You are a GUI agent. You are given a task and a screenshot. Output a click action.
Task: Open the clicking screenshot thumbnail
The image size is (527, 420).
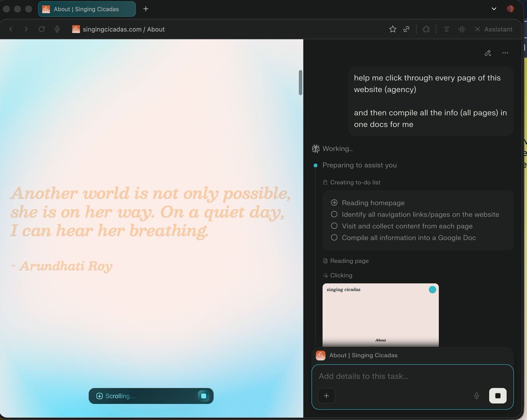[380, 315]
